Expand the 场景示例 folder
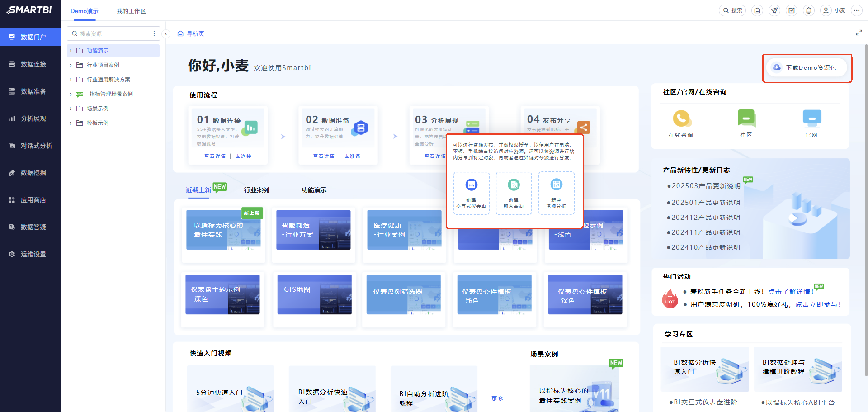 point(71,109)
